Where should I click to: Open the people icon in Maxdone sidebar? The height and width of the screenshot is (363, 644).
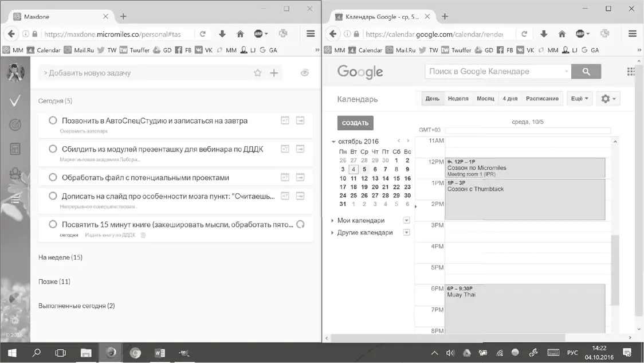click(15, 173)
